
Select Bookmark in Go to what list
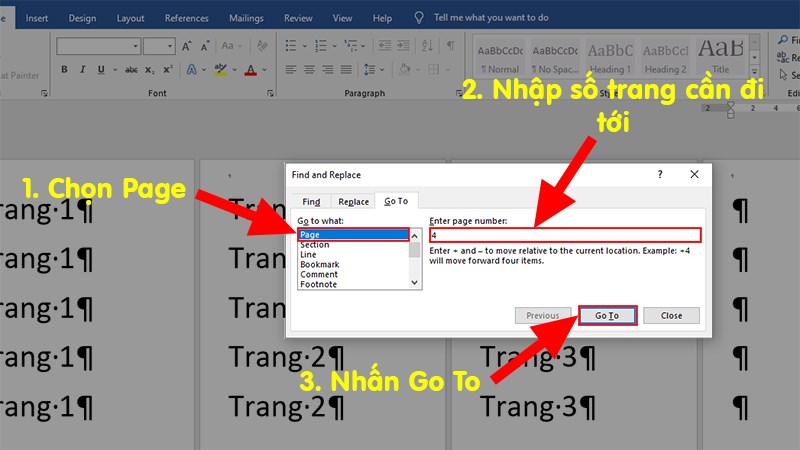320,264
